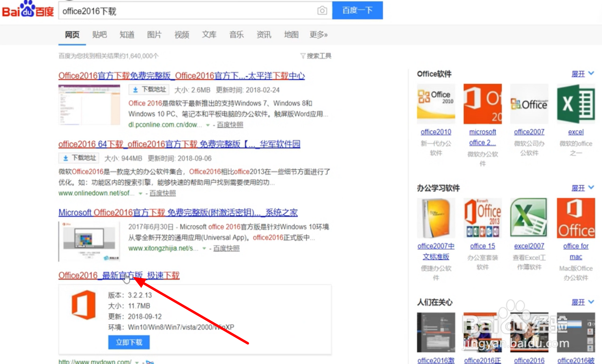Open the www.mydown.com URL link
The height and width of the screenshot is (364, 602).
point(95,362)
